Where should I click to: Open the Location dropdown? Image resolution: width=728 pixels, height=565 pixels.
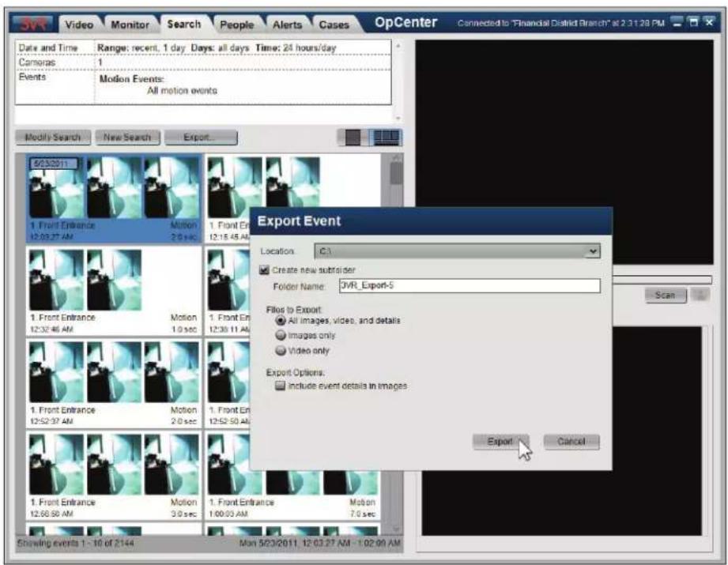(x=458, y=251)
